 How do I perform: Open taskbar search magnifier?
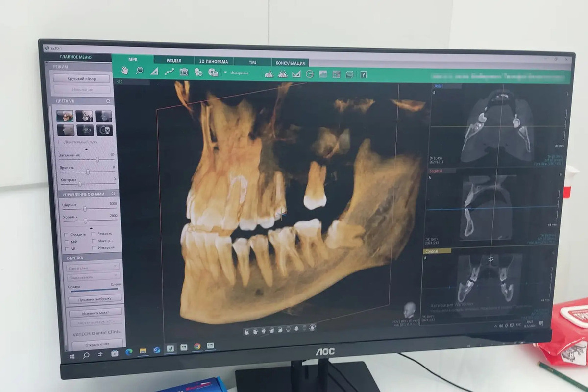pos(86,354)
